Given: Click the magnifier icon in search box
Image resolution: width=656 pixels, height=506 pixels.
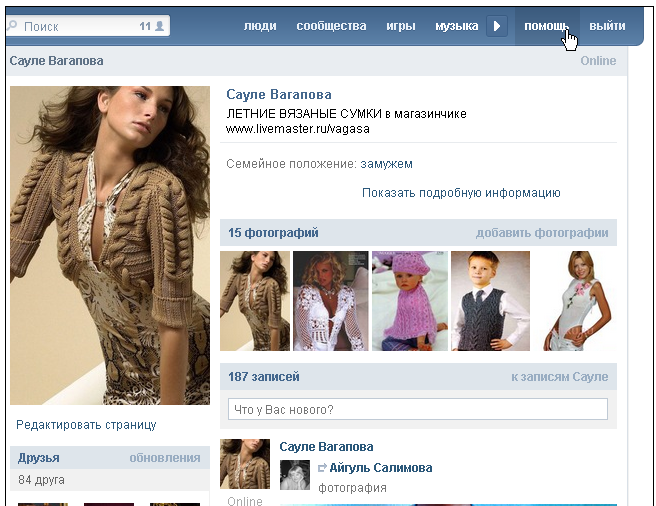Looking at the screenshot, I should click(x=14, y=27).
